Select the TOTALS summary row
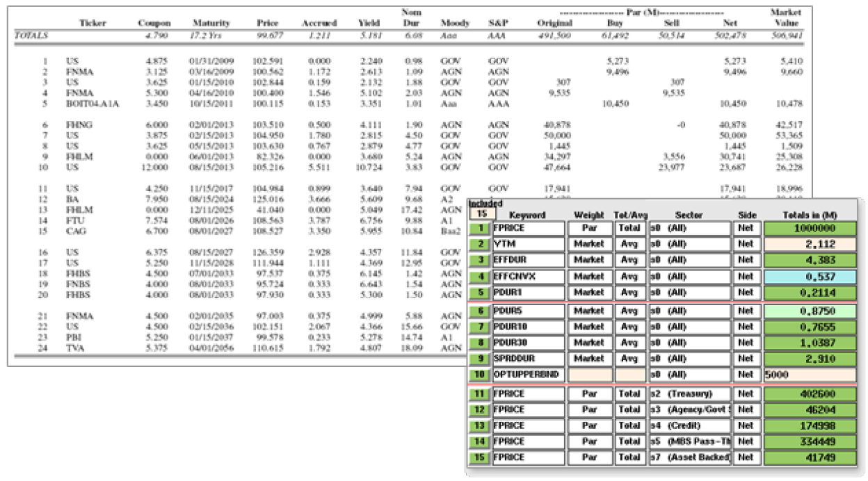 point(26,33)
